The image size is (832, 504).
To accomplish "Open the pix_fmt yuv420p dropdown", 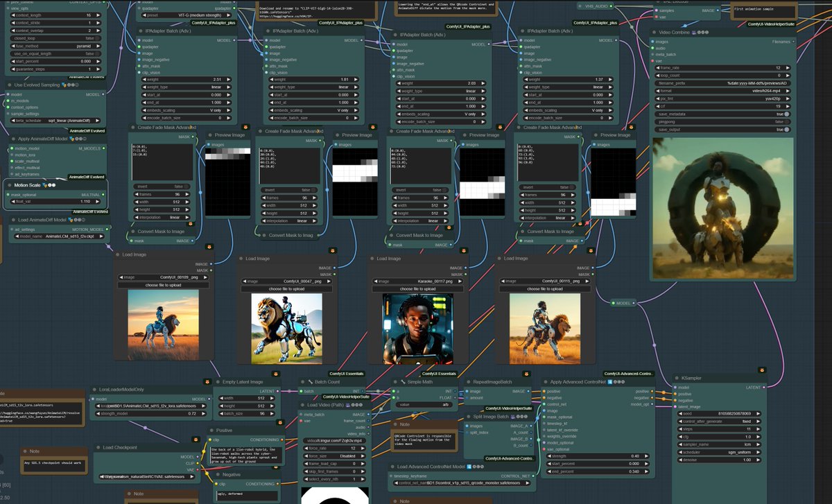I will pos(722,98).
